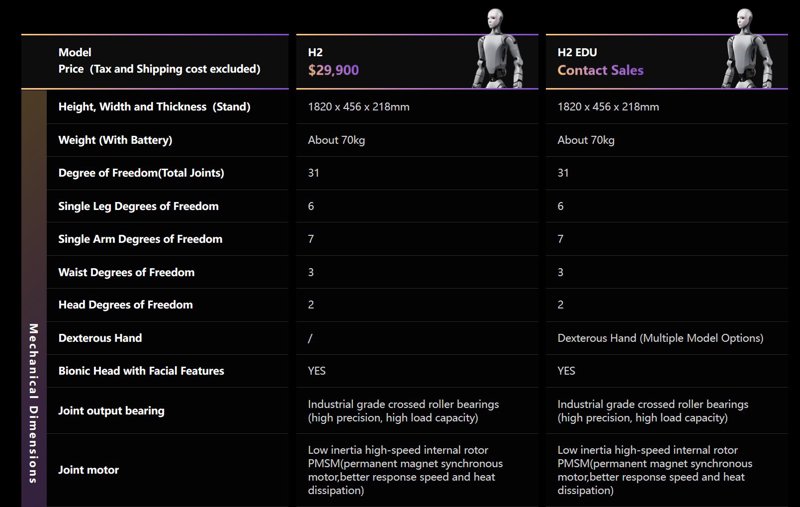The height and width of the screenshot is (507, 800).
Task: Click the Single Leg Degrees of Freedom label
Action: point(138,206)
